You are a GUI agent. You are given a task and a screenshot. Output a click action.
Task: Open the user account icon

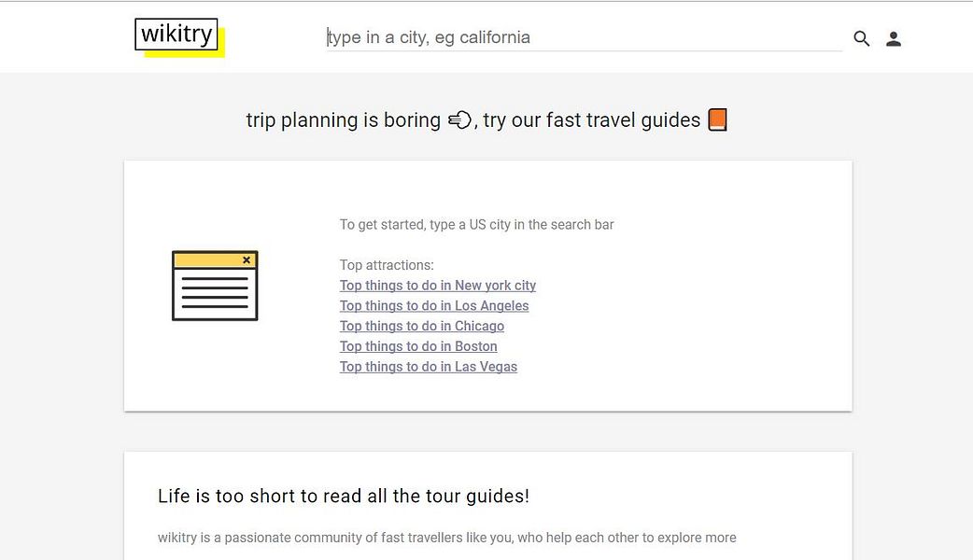(894, 38)
